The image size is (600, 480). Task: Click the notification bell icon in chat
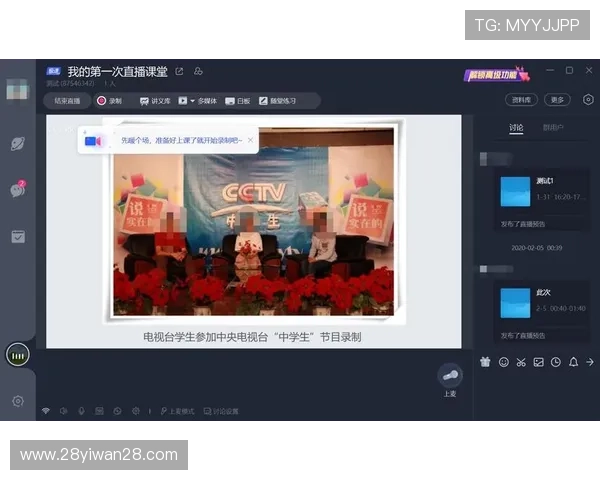573,362
